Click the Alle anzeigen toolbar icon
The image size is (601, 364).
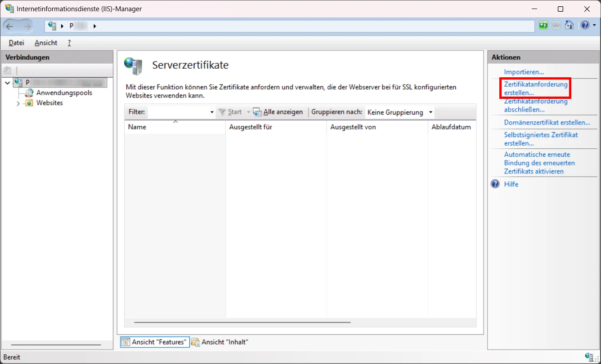[x=257, y=112]
